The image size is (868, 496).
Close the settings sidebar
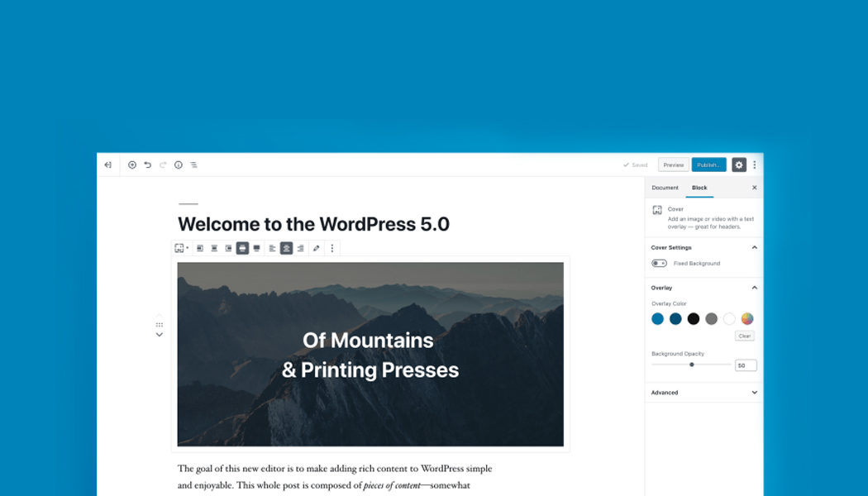coord(754,188)
